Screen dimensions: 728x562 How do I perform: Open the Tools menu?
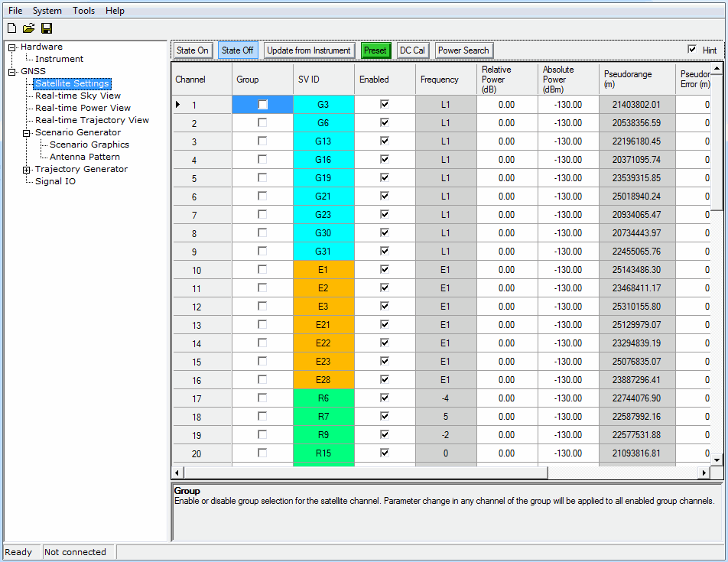83,11
